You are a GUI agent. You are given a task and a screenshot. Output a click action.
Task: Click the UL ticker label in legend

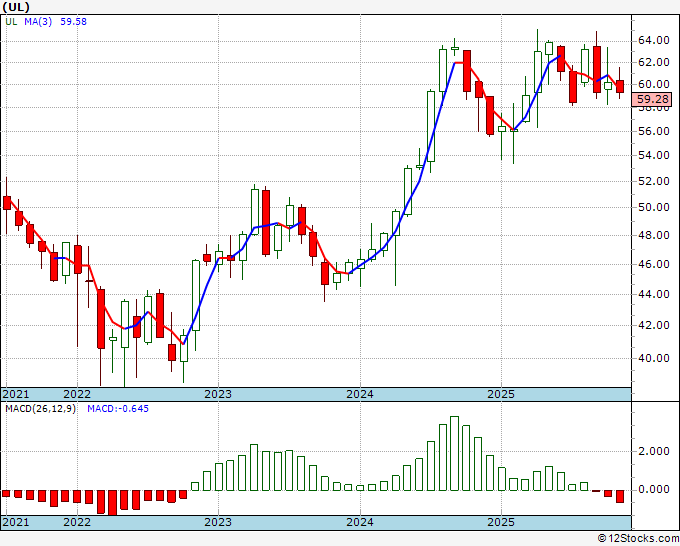tap(11, 22)
